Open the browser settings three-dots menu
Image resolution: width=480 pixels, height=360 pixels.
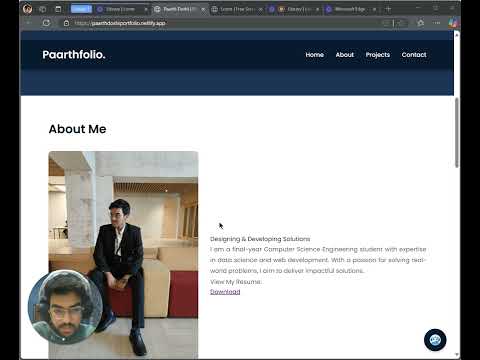click(436, 23)
